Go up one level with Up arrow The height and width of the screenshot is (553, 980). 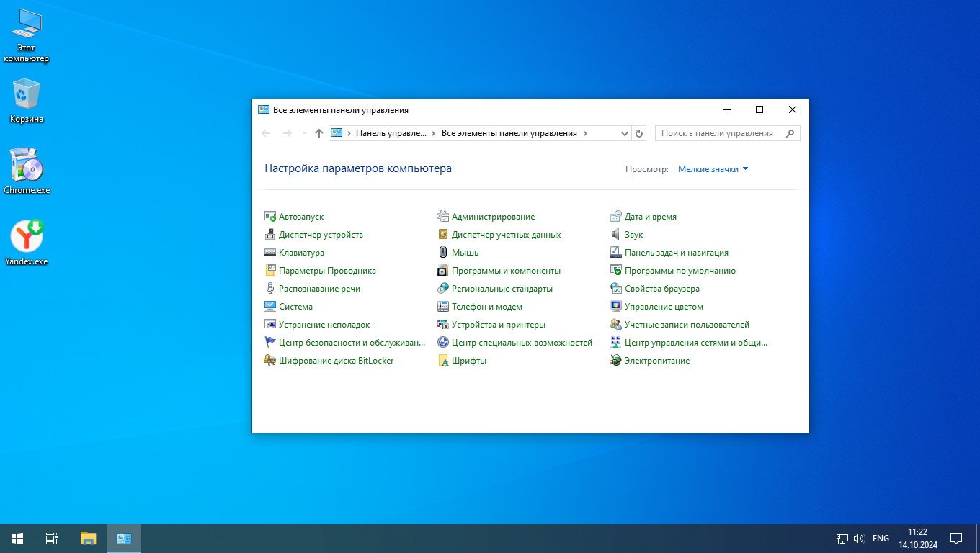[319, 133]
